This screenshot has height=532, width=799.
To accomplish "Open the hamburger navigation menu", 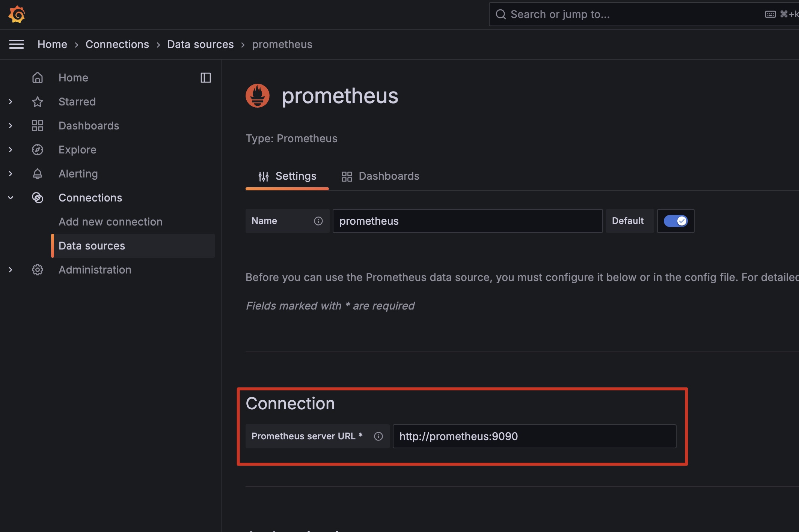I will (17, 44).
